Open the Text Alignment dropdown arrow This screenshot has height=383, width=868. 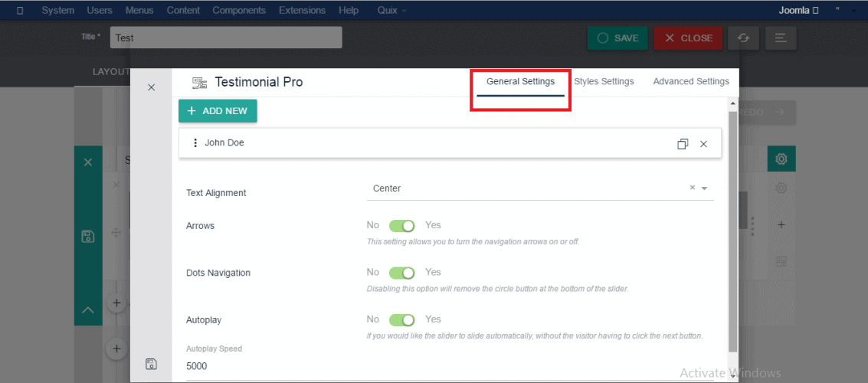point(705,188)
